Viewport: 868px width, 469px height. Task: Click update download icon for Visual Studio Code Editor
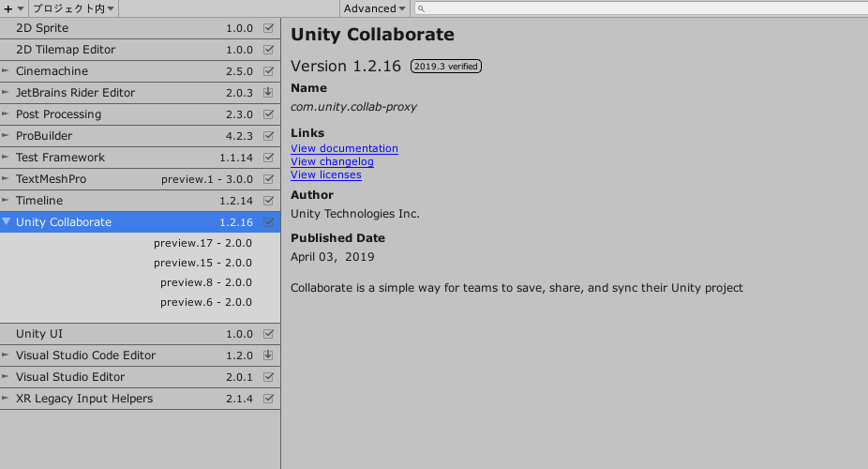268,355
